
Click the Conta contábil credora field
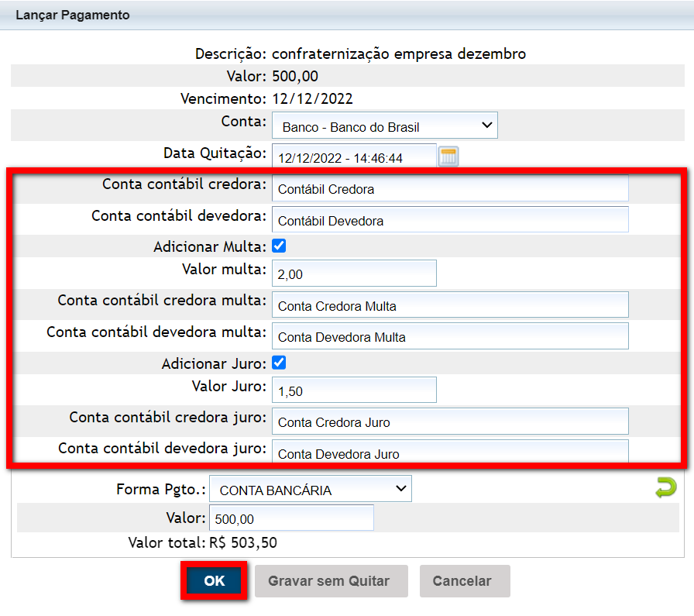[450, 188]
